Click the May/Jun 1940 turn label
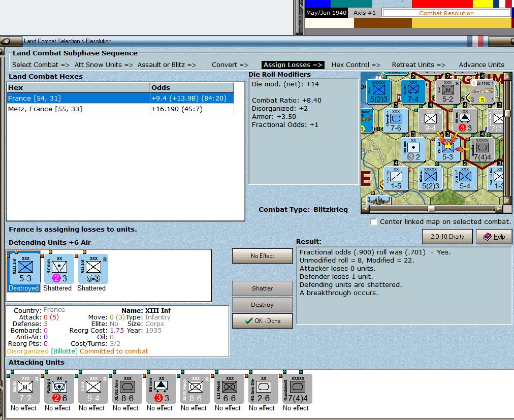The height and width of the screenshot is (420, 514). click(x=326, y=13)
